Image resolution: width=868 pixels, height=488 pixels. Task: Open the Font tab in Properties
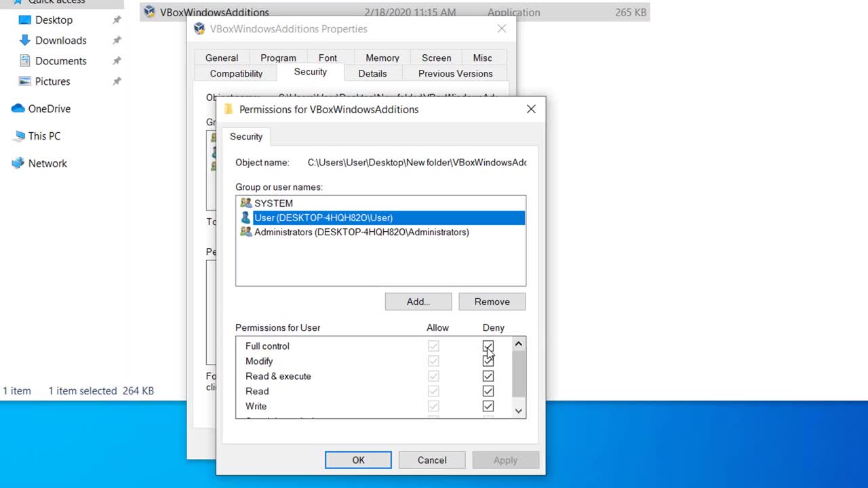point(328,58)
